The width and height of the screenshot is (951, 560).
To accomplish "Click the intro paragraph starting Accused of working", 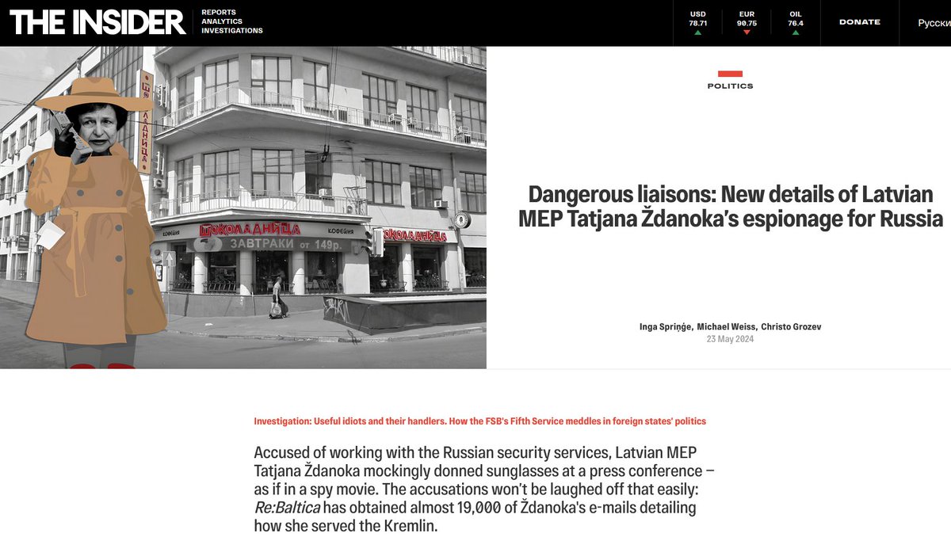I will (485, 489).
